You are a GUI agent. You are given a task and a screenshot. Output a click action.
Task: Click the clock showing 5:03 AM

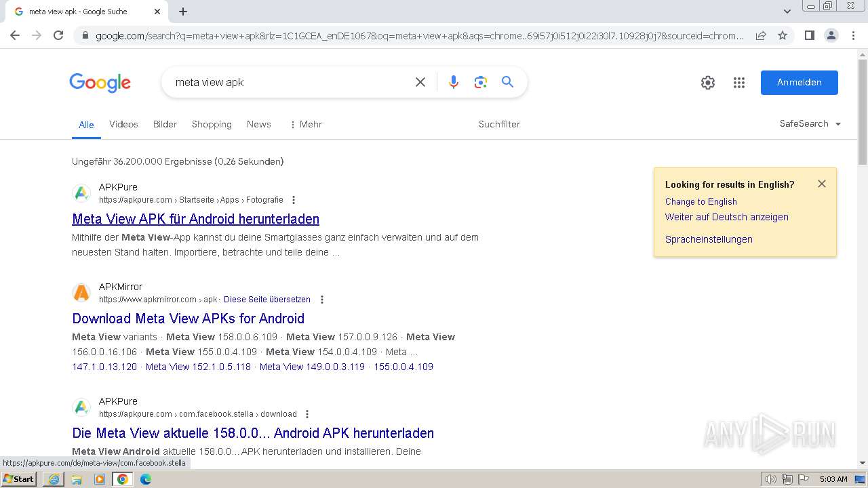(833, 479)
